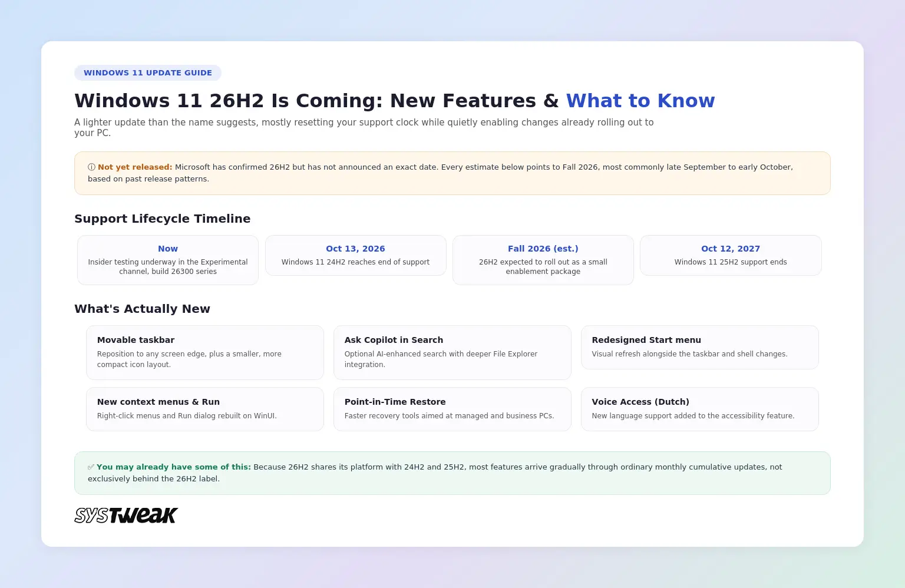Click the 'Redesigned Start menu' feature title
Screen dimensions: 905x588
(x=646, y=340)
